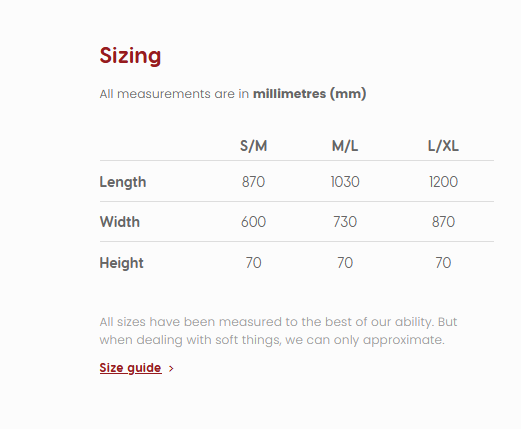Click the bold millimetres (mm) text
Image resolution: width=521 pixels, height=429 pixels.
click(x=310, y=94)
